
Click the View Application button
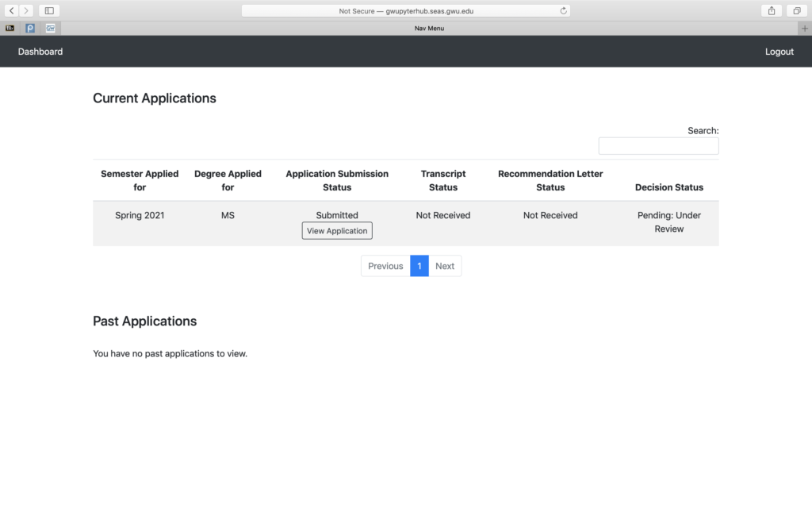click(x=337, y=231)
